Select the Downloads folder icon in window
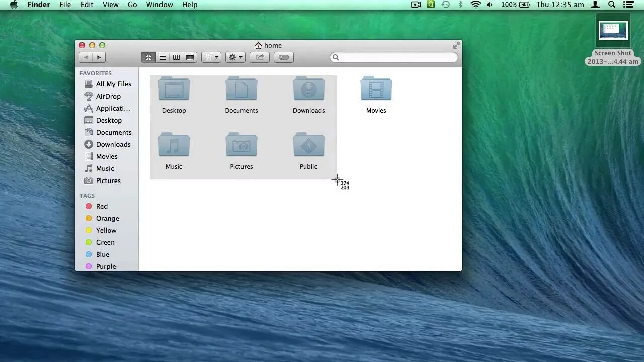 309,88
